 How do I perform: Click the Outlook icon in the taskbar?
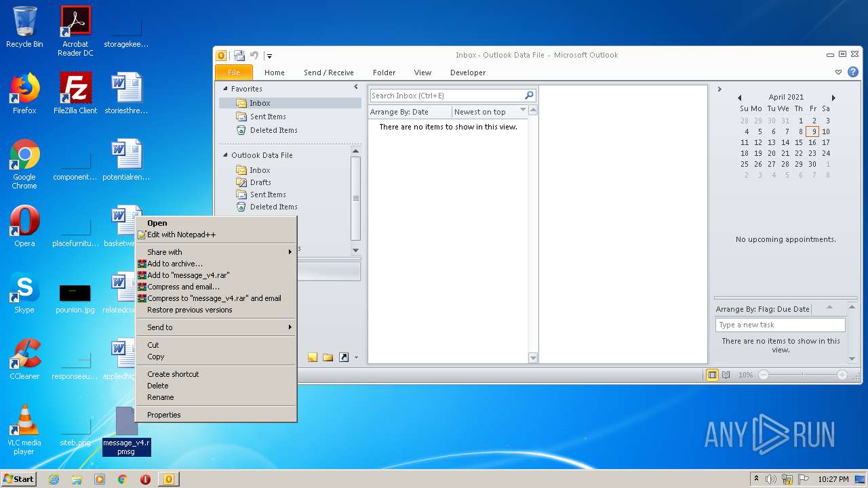pos(168,479)
